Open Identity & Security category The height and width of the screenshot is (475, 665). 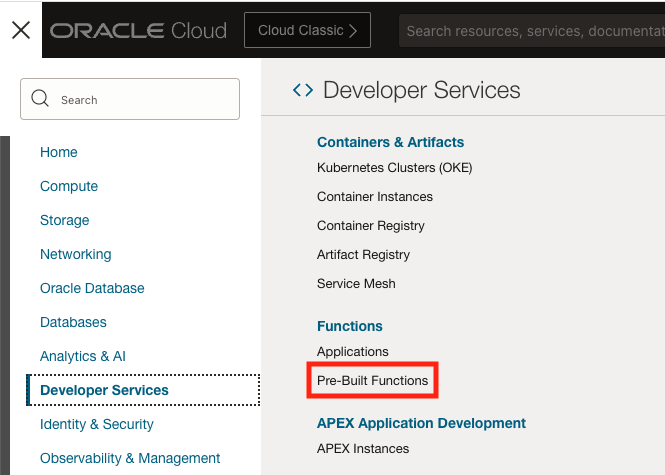point(97,424)
